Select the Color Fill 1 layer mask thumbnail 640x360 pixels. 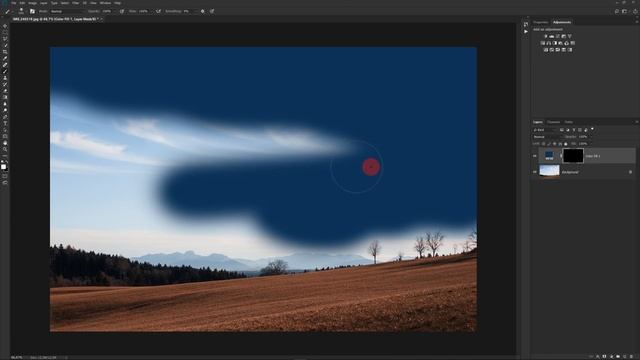coord(573,156)
